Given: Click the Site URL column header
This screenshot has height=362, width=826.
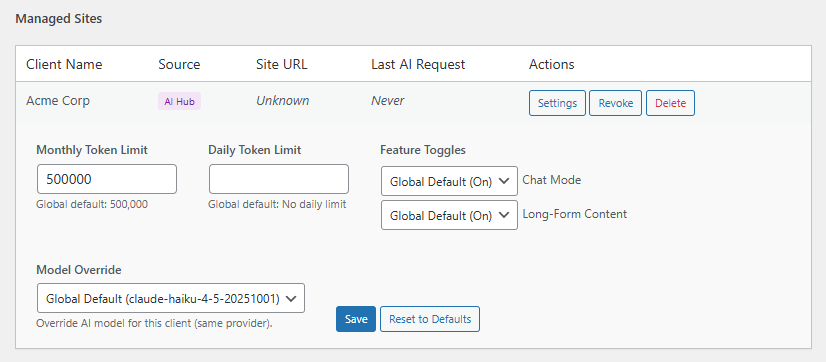Looking at the screenshot, I should (x=281, y=64).
